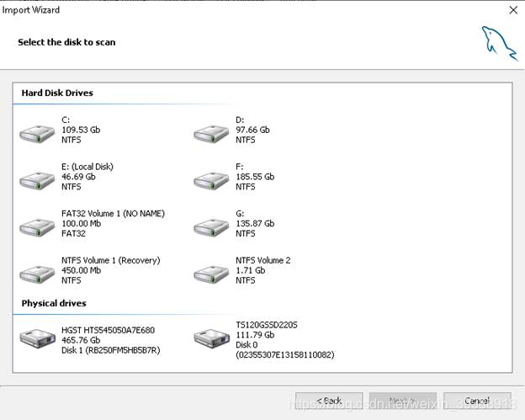Viewport: 525px width, 420px height.
Task: Choose the F: drive icon
Action: (212, 180)
